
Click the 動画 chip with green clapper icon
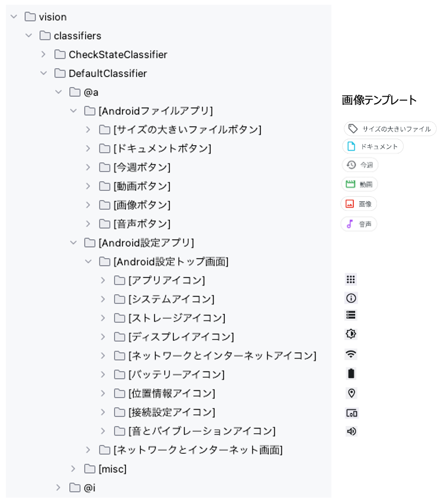click(359, 184)
